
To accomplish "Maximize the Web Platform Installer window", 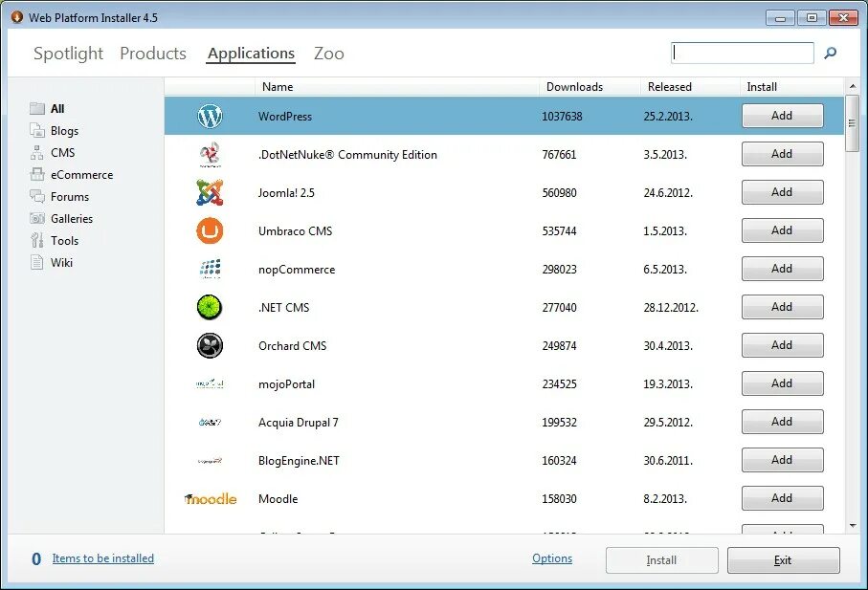I will pyautogui.click(x=812, y=18).
